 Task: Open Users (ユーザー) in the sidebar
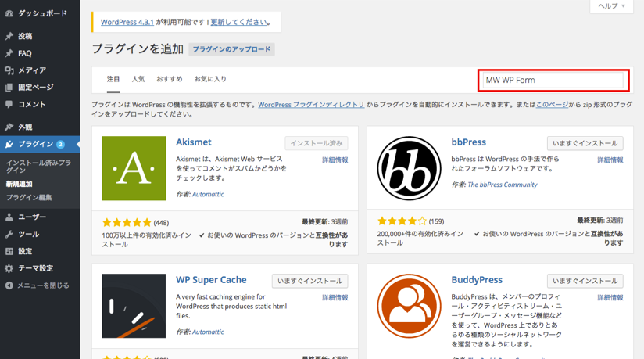pyautogui.click(x=31, y=217)
